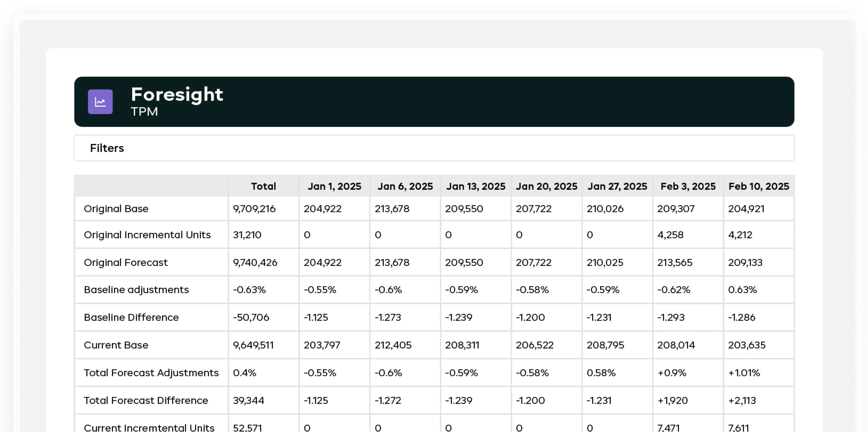Click the Current Base row label
This screenshot has width=868, height=432.
(x=116, y=345)
